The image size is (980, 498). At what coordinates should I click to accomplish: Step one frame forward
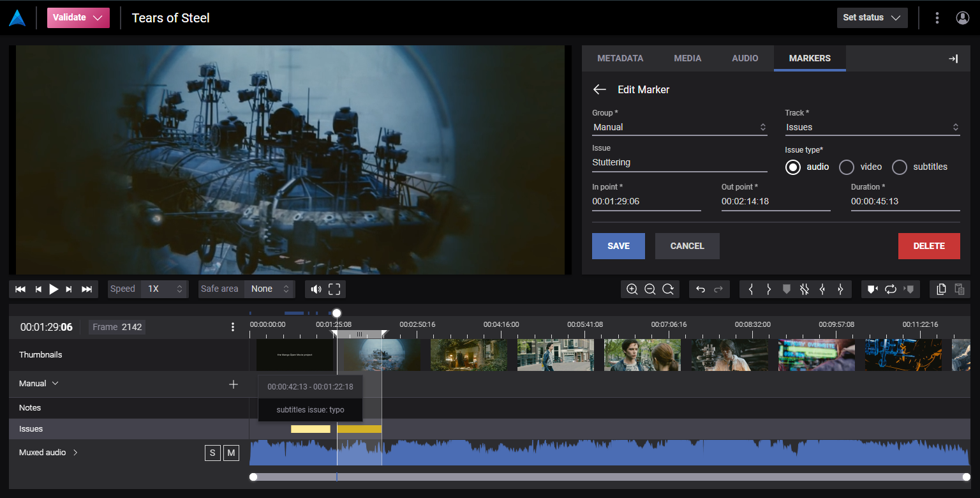point(69,289)
